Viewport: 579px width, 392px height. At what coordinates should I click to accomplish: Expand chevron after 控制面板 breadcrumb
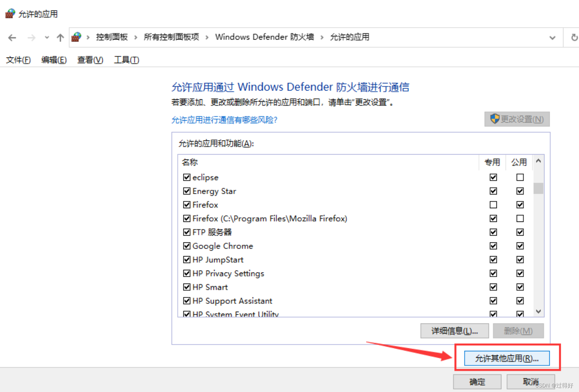pyautogui.click(x=136, y=37)
